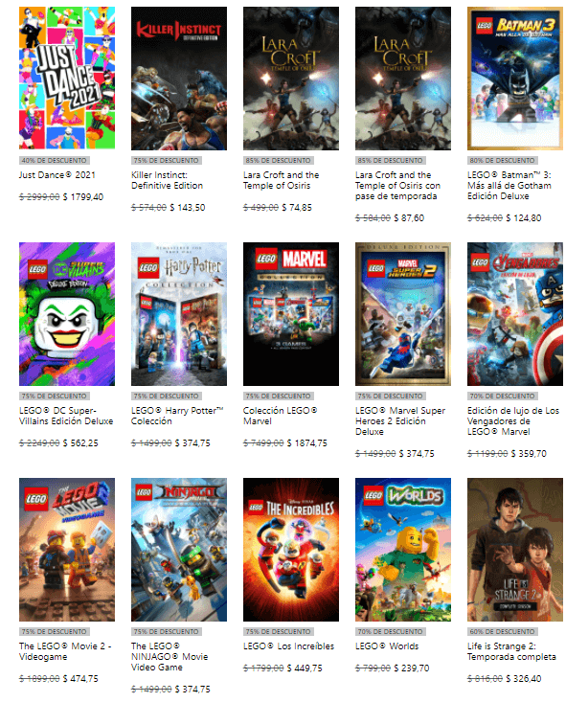Open the LEGO Marvel Super Heroes 2 cover
This screenshot has width=588, height=725.
[x=403, y=314]
